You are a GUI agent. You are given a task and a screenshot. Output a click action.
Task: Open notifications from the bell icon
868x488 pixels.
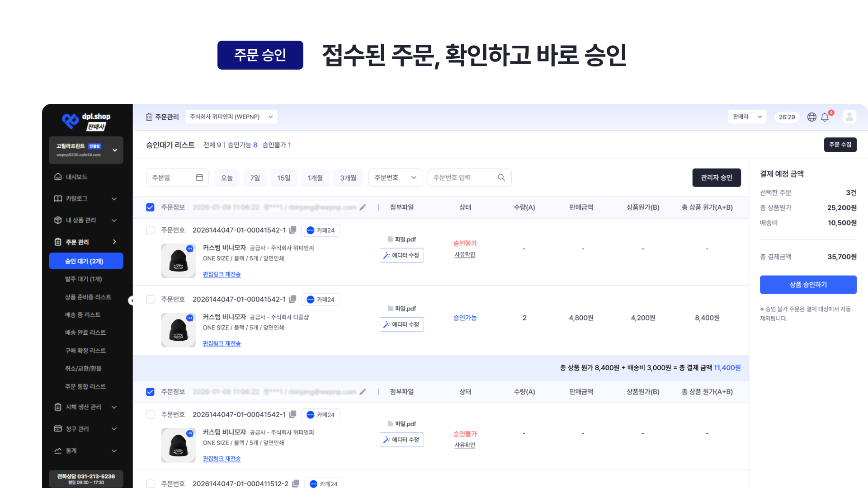pyautogui.click(x=825, y=117)
